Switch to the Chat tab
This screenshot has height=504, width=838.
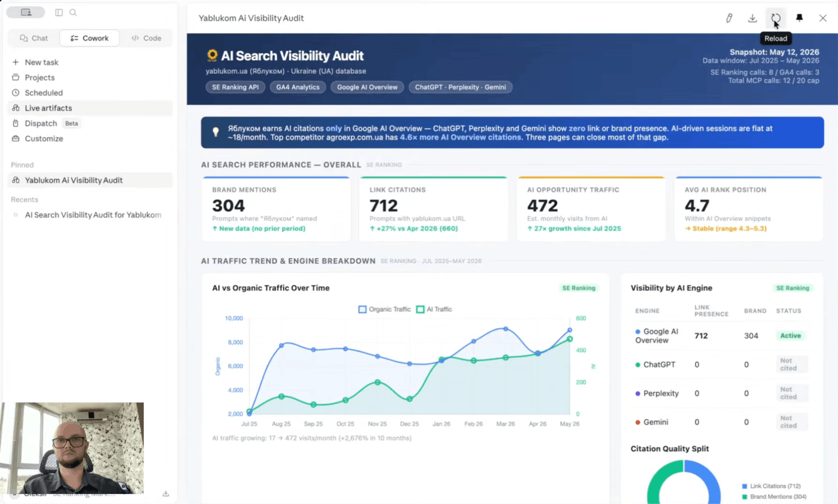tap(34, 38)
